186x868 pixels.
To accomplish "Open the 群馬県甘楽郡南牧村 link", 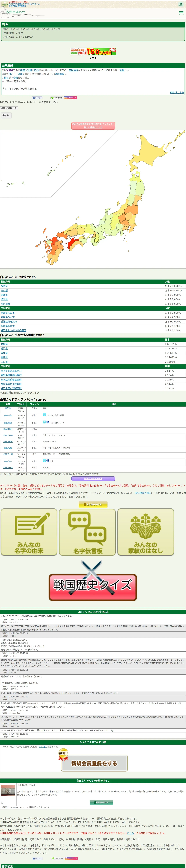I will [x=11, y=375].
